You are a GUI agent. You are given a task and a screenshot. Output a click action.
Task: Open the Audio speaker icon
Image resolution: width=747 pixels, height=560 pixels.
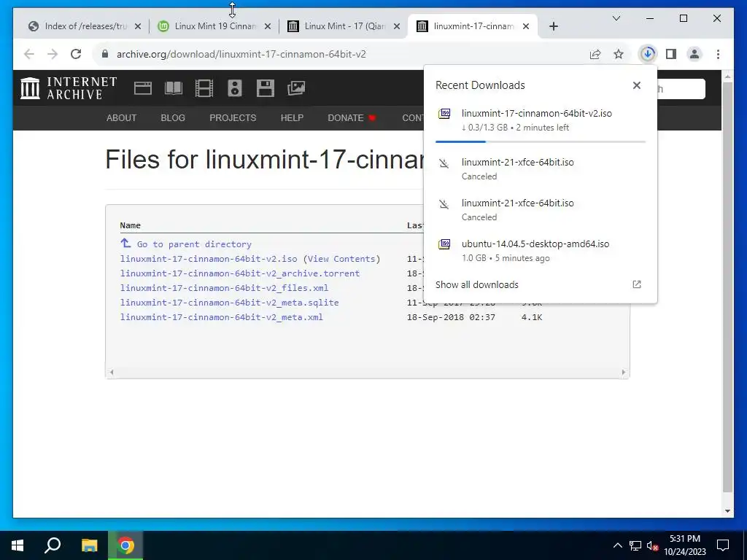tap(234, 88)
